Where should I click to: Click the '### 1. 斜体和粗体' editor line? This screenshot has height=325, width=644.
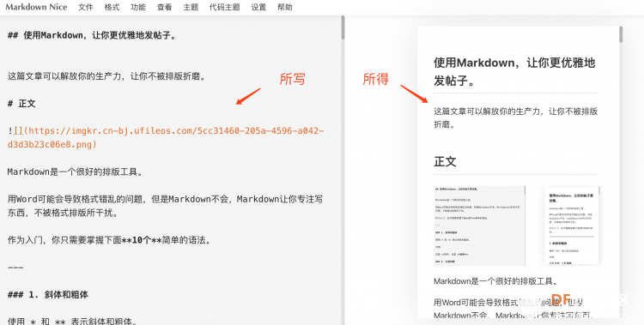47,295
